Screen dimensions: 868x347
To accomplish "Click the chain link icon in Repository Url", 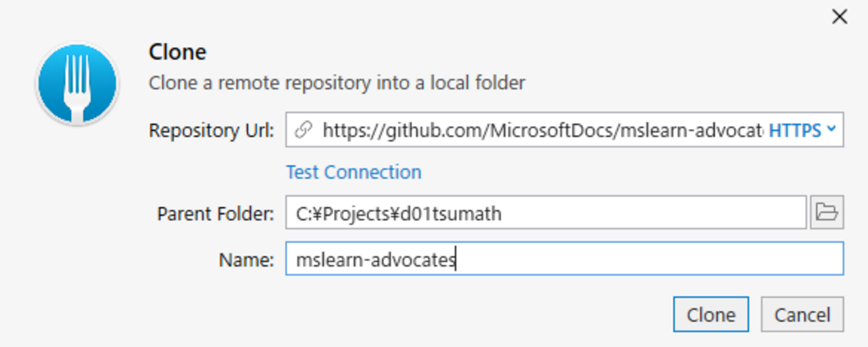I will [303, 130].
